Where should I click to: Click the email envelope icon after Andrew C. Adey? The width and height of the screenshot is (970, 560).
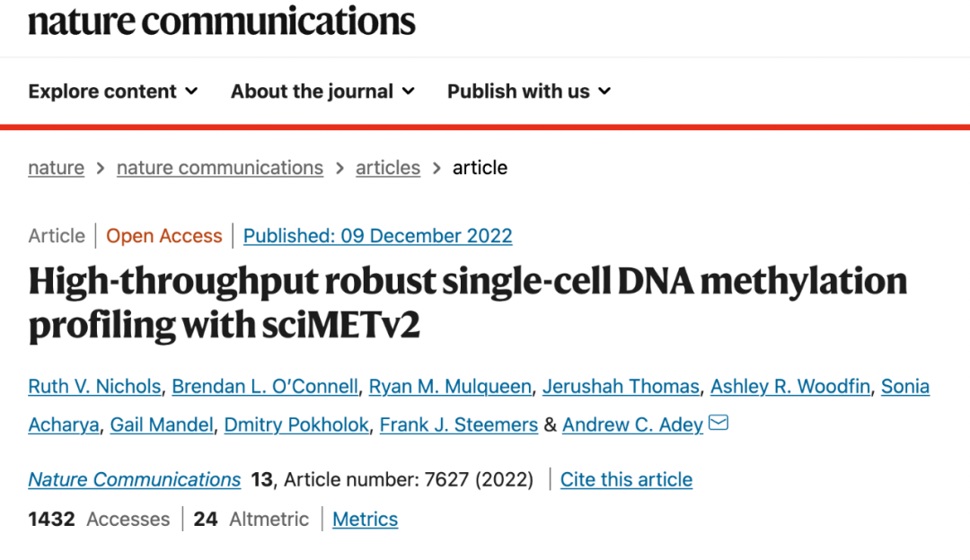click(x=718, y=424)
